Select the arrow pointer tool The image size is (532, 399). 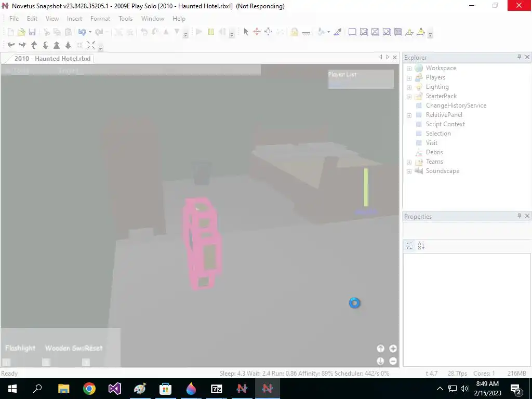click(246, 32)
